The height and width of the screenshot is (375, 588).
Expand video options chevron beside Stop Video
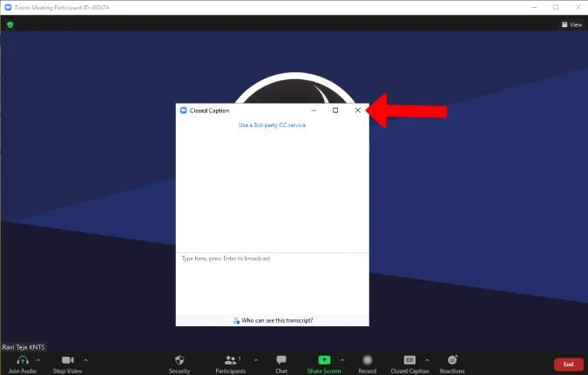(85, 360)
